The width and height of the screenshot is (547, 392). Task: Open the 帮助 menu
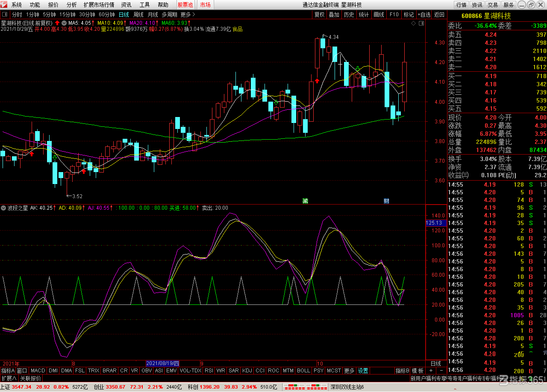(163, 5)
